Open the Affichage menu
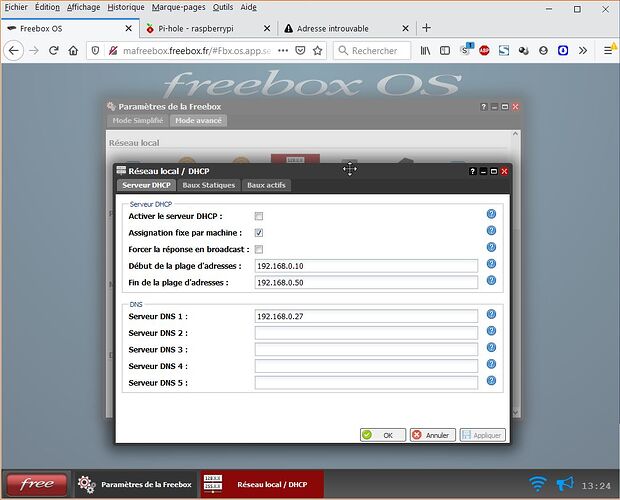This screenshot has width=620, height=500. pyautogui.click(x=83, y=7)
